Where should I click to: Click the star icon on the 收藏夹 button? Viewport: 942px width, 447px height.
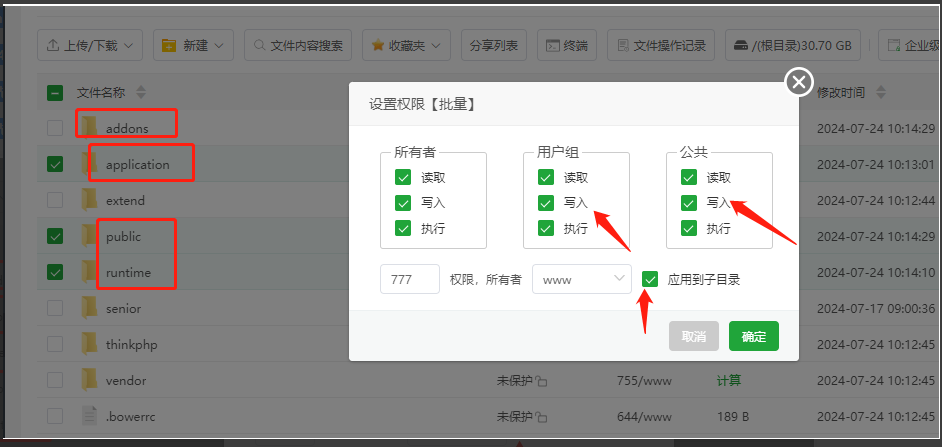378,45
